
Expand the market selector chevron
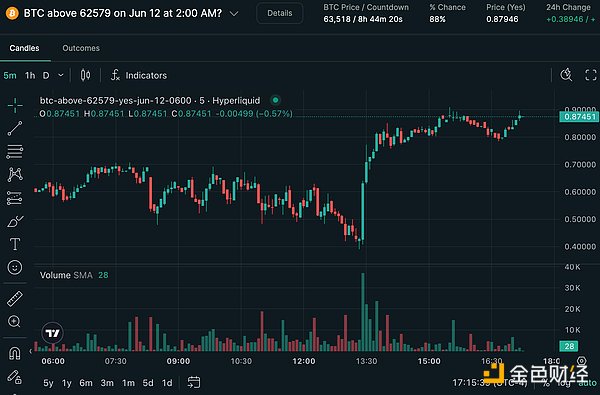[x=234, y=14]
